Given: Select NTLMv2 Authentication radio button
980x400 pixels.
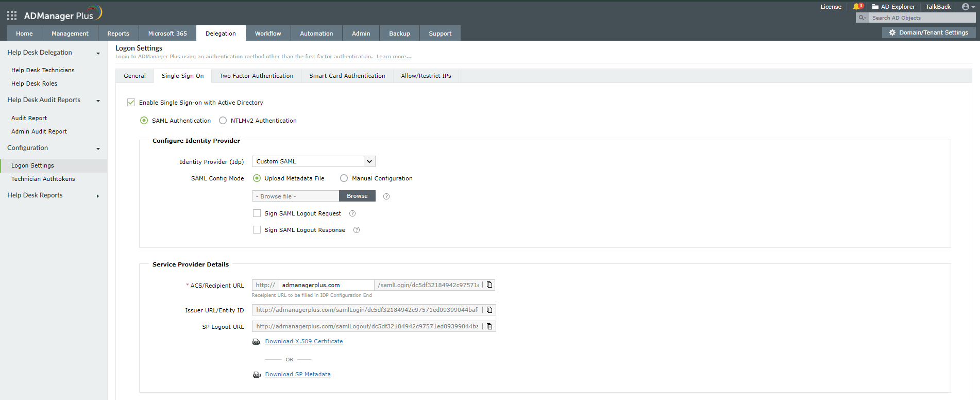Looking at the screenshot, I should click(x=223, y=121).
